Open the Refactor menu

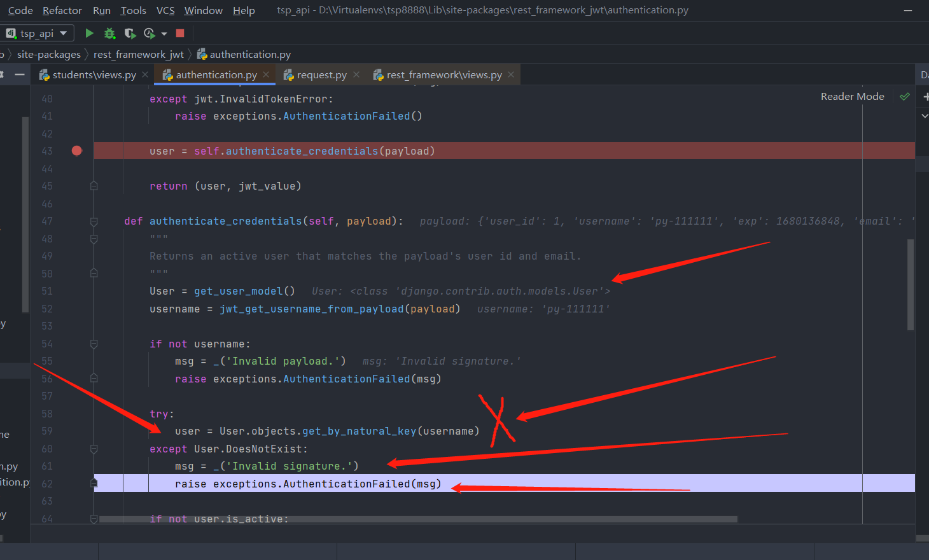point(62,10)
